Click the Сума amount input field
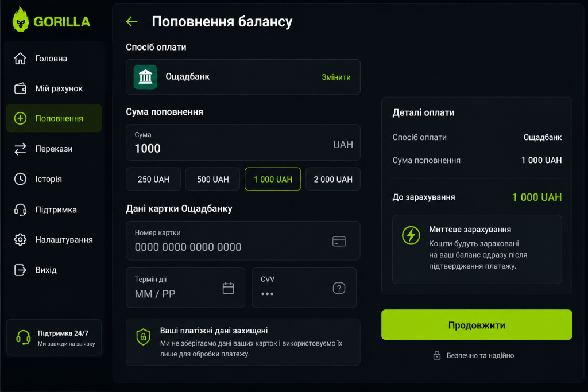This screenshot has height=392, width=588. tap(243, 142)
